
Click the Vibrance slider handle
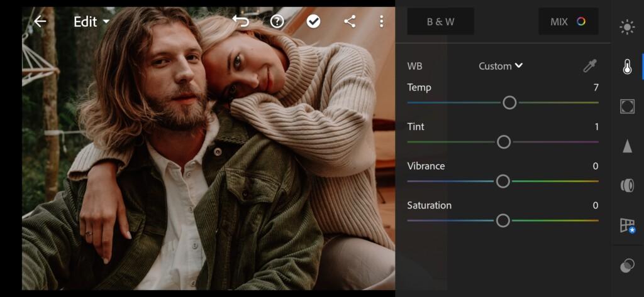pos(502,181)
